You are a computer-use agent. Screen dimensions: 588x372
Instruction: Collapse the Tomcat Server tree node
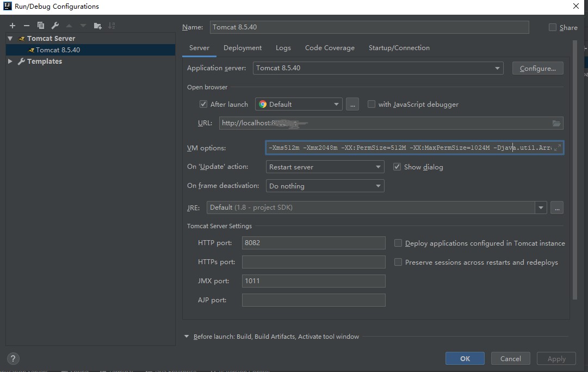(x=10, y=38)
